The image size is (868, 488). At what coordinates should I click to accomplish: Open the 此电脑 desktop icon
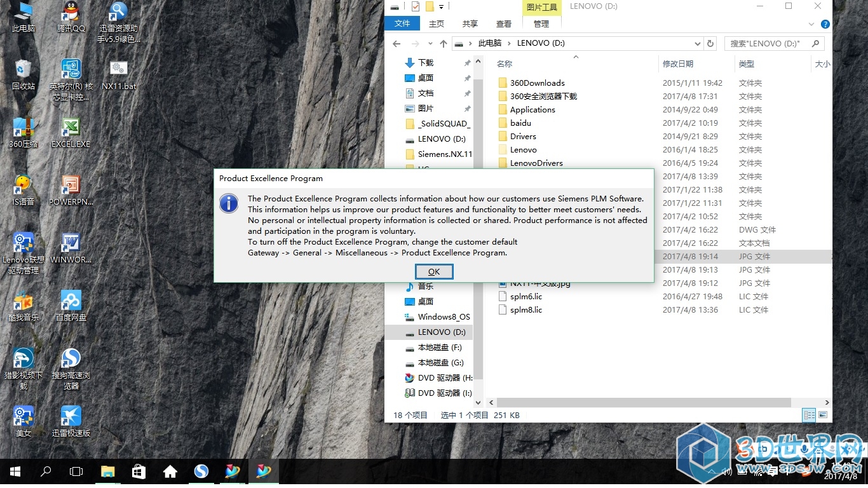click(x=24, y=17)
